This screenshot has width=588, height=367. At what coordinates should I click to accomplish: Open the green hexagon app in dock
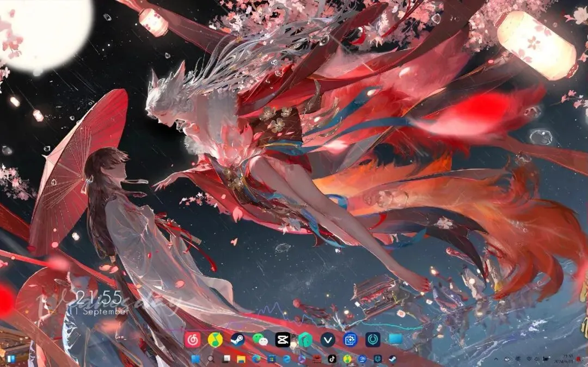click(305, 340)
